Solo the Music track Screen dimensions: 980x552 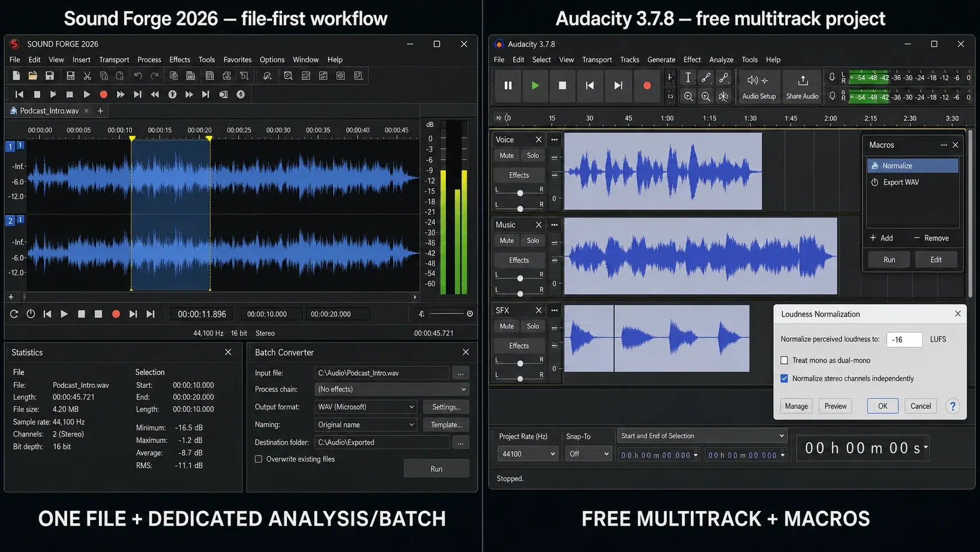tap(533, 241)
